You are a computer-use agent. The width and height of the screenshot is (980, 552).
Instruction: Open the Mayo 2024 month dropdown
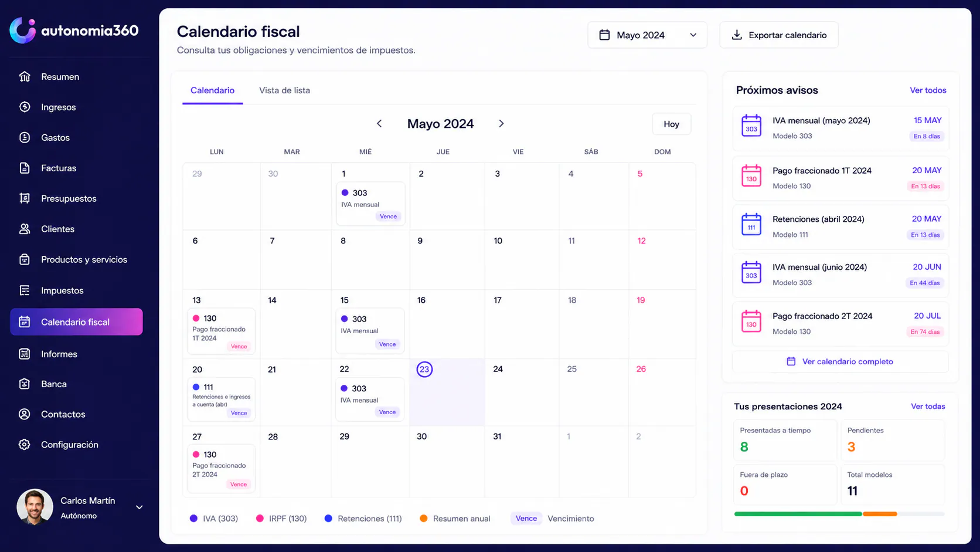(x=647, y=35)
